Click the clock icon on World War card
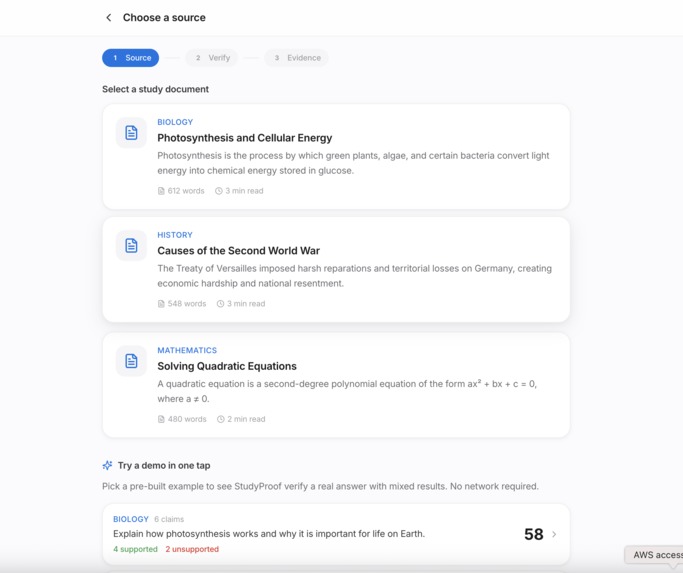This screenshot has height=573, width=683. click(x=220, y=304)
